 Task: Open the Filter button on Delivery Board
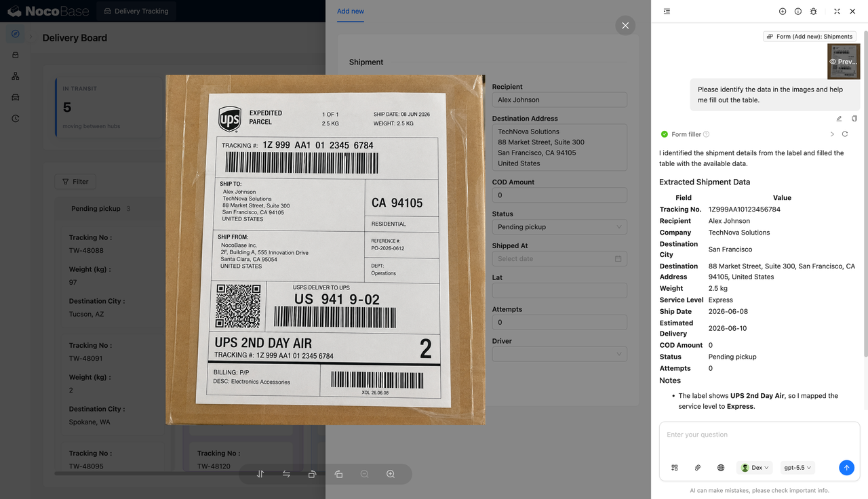[75, 182]
